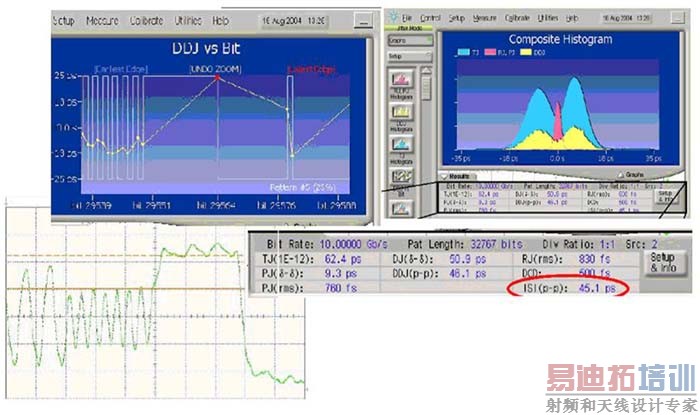Image resolution: width=700 pixels, height=415 pixels.
Task: Open Help menu in the histogram window
Action: 572,18
